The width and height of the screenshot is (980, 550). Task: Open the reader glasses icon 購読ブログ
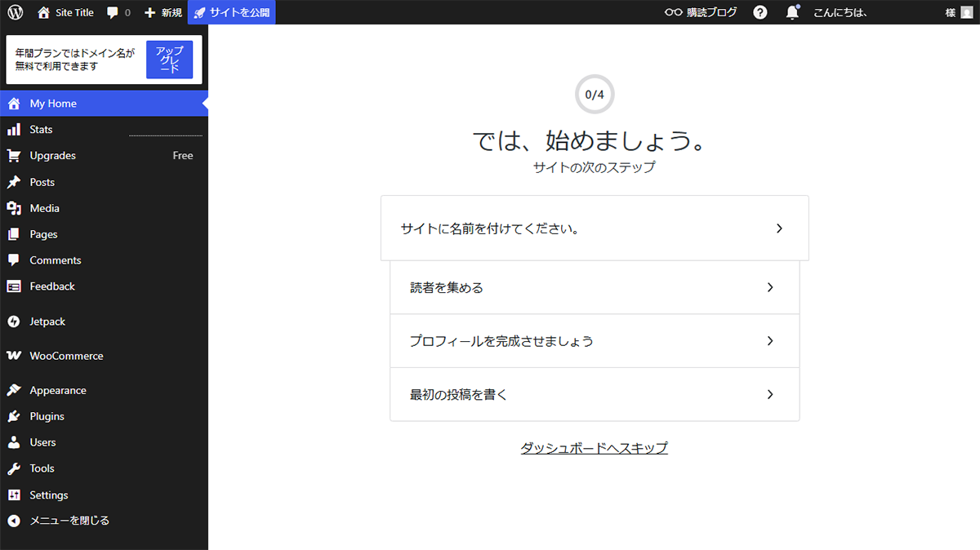tap(673, 12)
